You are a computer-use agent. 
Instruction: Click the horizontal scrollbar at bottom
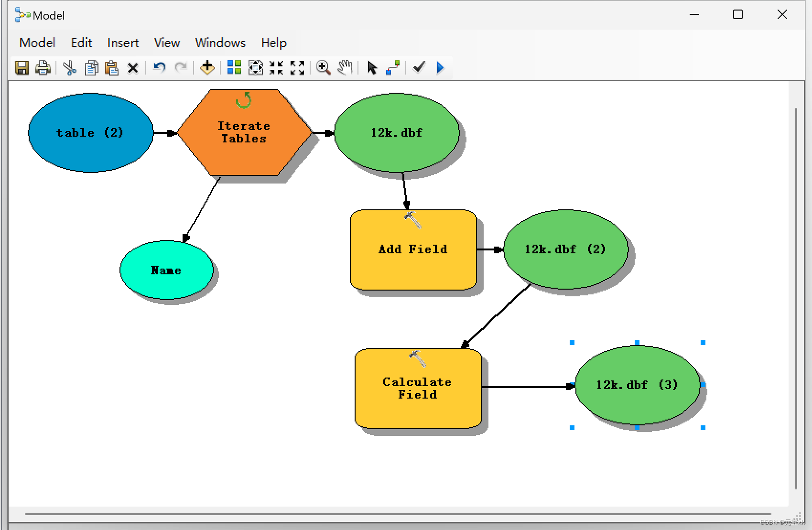tap(398, 514)
